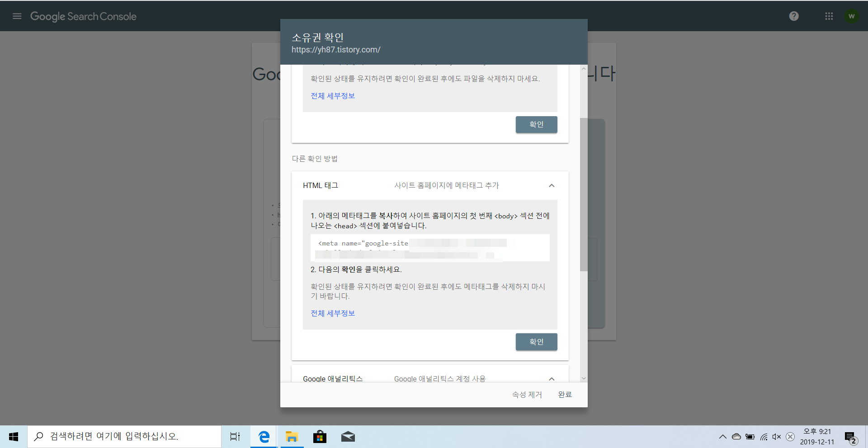Screen dimensions: 868x448
Task: Click 확인 button in the upper section
Action: click(536, 124)
